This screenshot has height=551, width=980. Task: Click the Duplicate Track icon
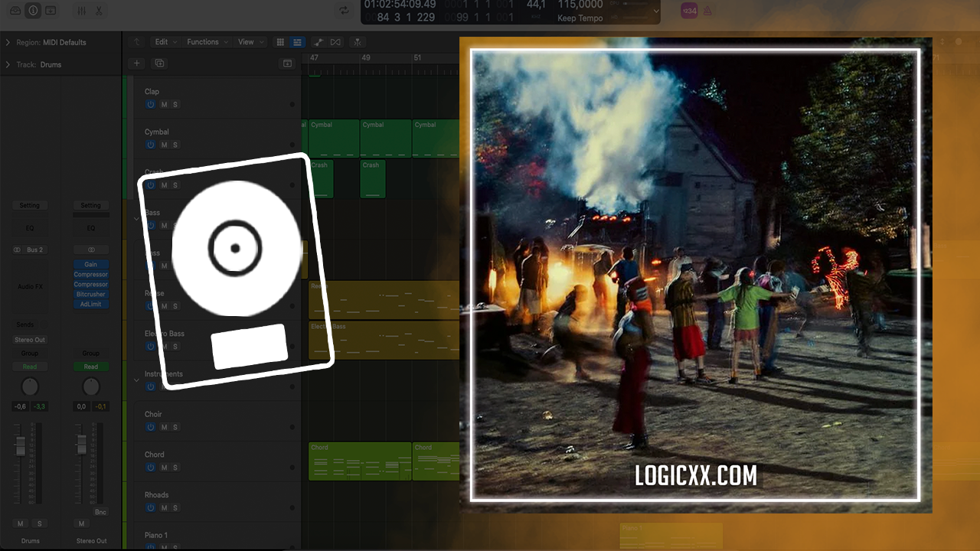tap(160, 64)
